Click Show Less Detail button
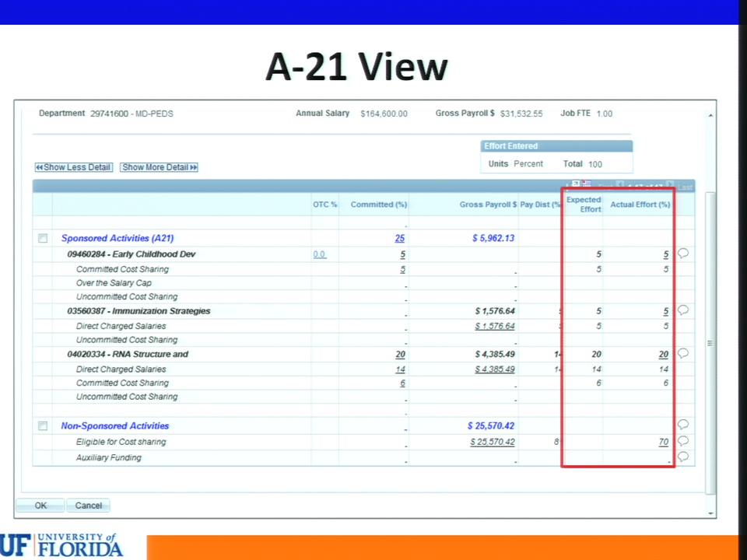This screenshot has width=747, height=560. tap(74, 167)
